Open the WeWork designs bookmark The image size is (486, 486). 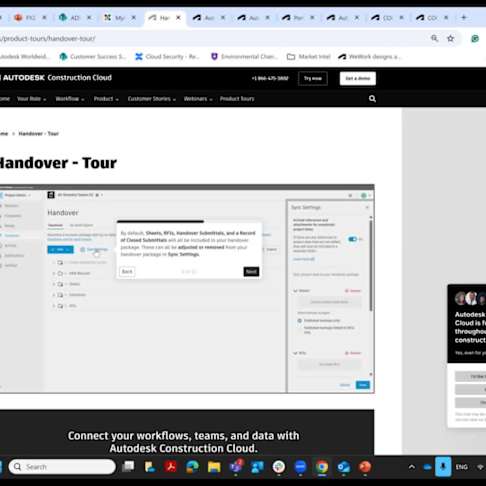(370, 57)
